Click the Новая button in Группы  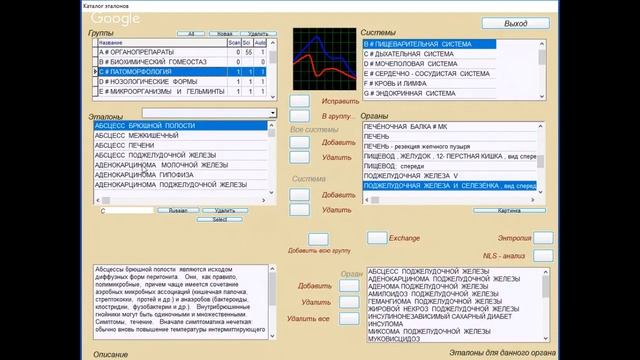click(x=224, y=34)
